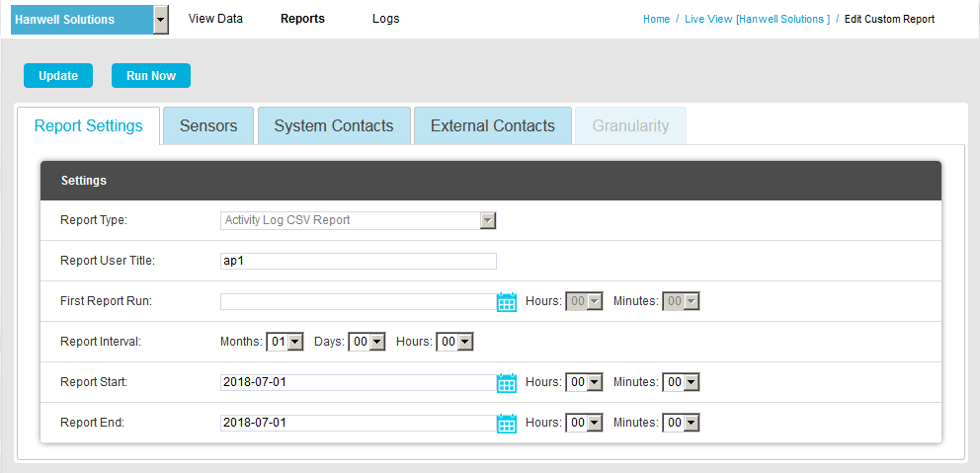Click the First Report Run date field
The height and width of the screenshot is (473, 980).
pyautogui.click(x=359, y=302)
